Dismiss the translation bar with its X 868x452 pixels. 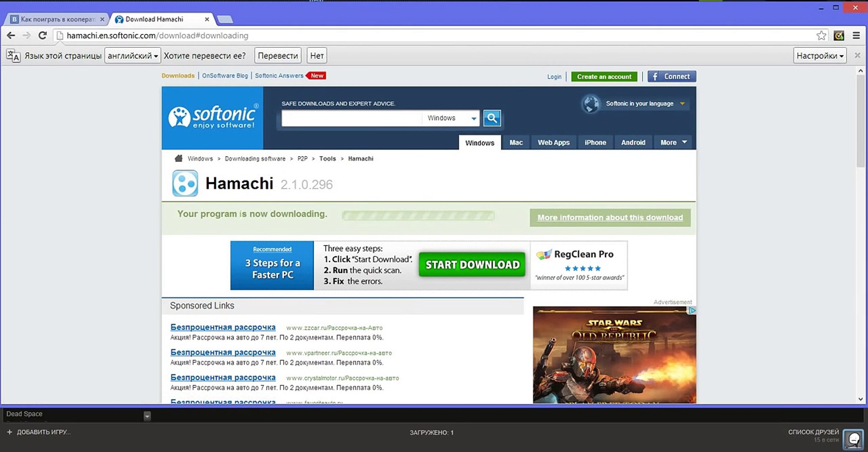(857, 55)
